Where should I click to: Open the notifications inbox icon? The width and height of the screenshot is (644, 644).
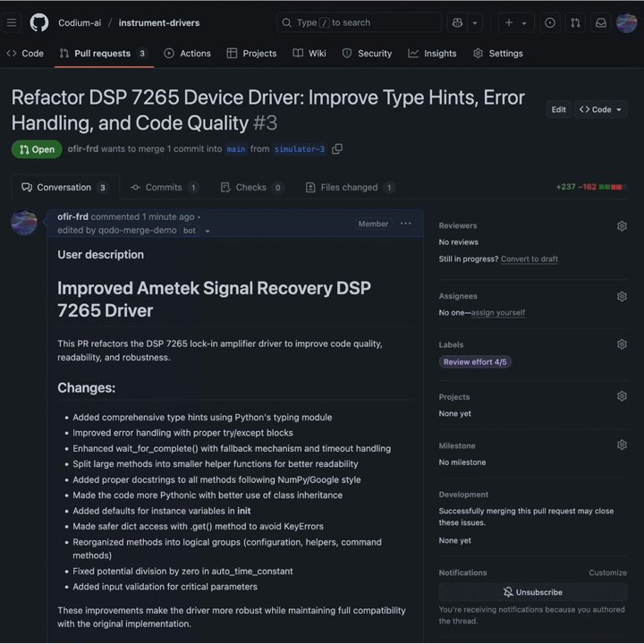point(601,23)
